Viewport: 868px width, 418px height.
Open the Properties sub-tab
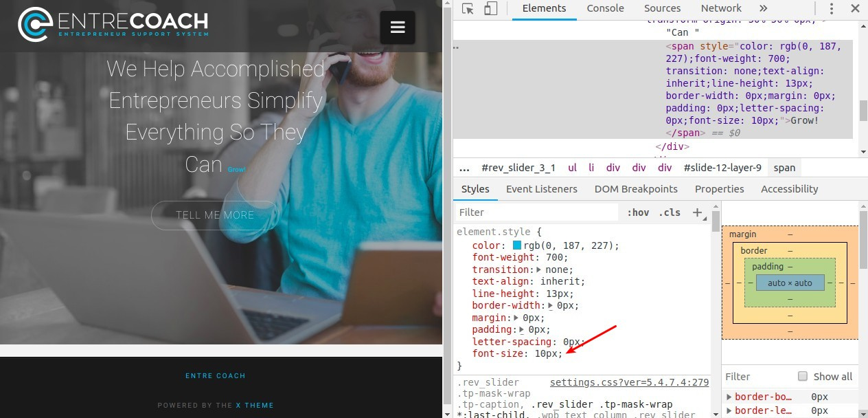click(x=719, y=189)
